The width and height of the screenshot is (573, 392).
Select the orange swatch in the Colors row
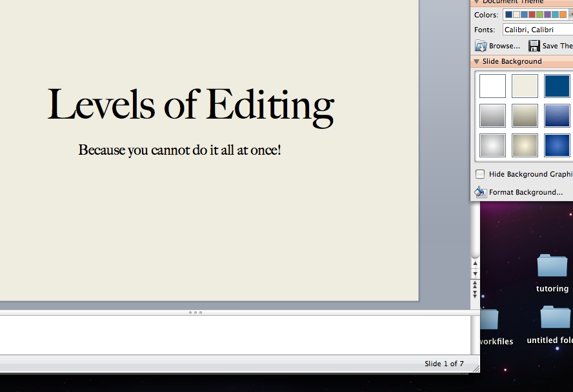(563, 14)
